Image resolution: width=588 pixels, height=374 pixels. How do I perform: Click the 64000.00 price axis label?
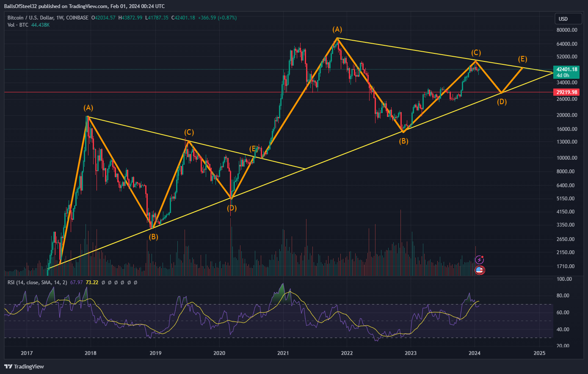[567, 44]
